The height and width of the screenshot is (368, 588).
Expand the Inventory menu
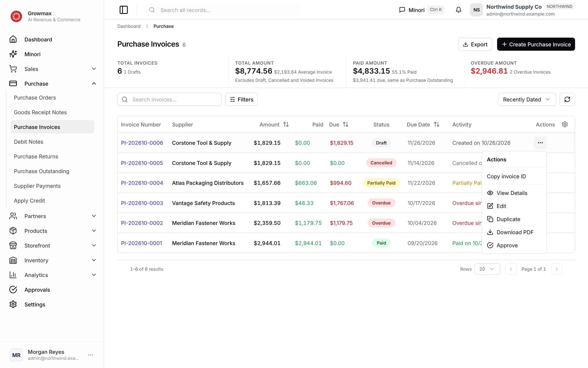click(x=52, y=260)
